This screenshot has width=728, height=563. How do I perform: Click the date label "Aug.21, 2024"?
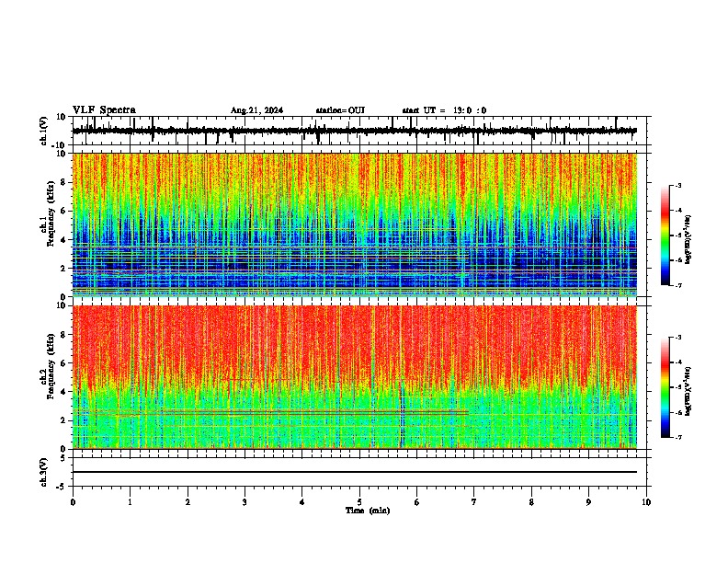[256, 110]
